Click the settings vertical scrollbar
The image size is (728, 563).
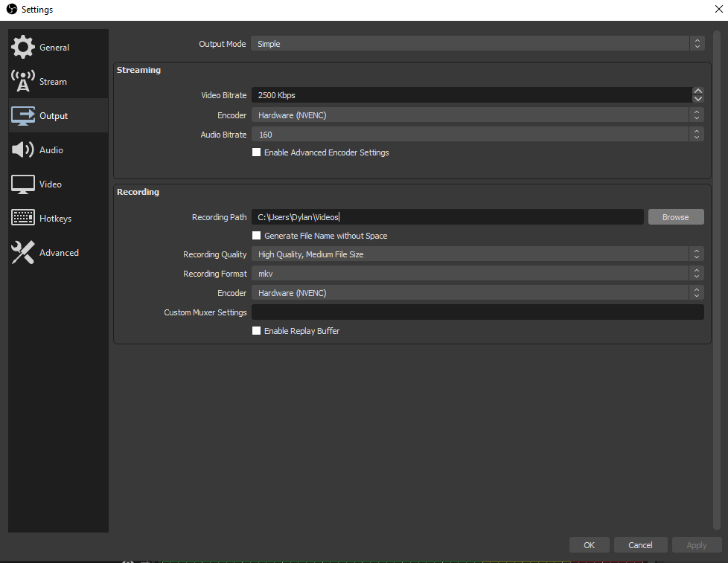[716, 279]
